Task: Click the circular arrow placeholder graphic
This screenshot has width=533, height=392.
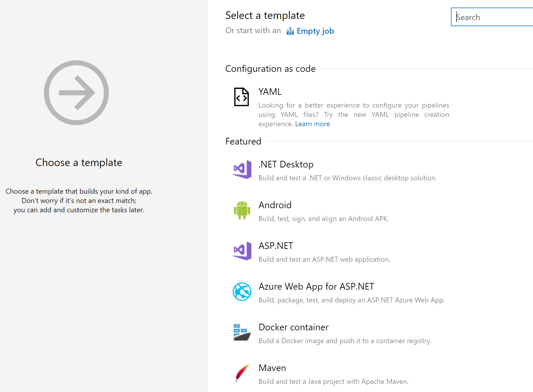Action: (76, 92)
